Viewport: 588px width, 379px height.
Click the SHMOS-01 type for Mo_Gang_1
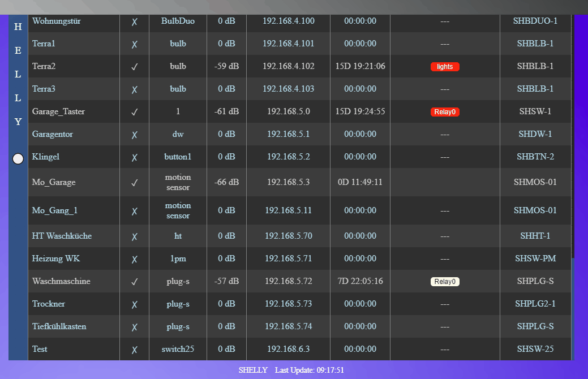tap(535, 210)
